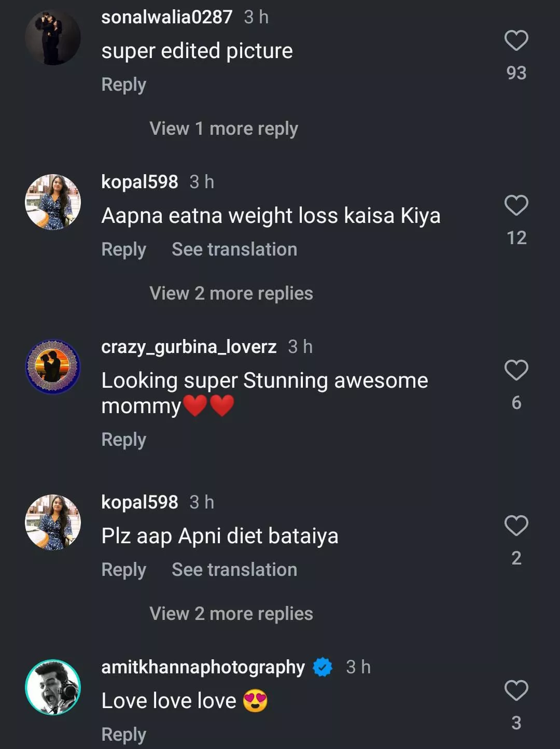Tap heart on crazy_gurbina_loverz's comment
The image size is (560, 749).
[516, 371]
